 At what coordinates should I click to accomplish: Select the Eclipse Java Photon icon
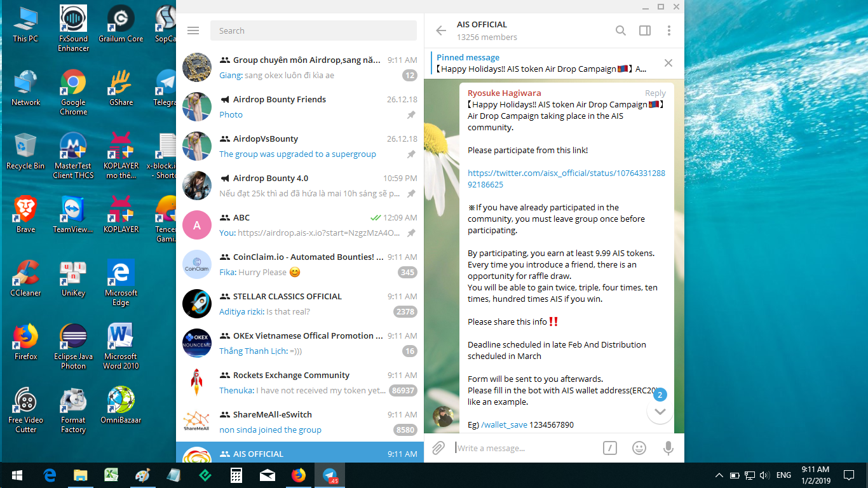point(73,346)
